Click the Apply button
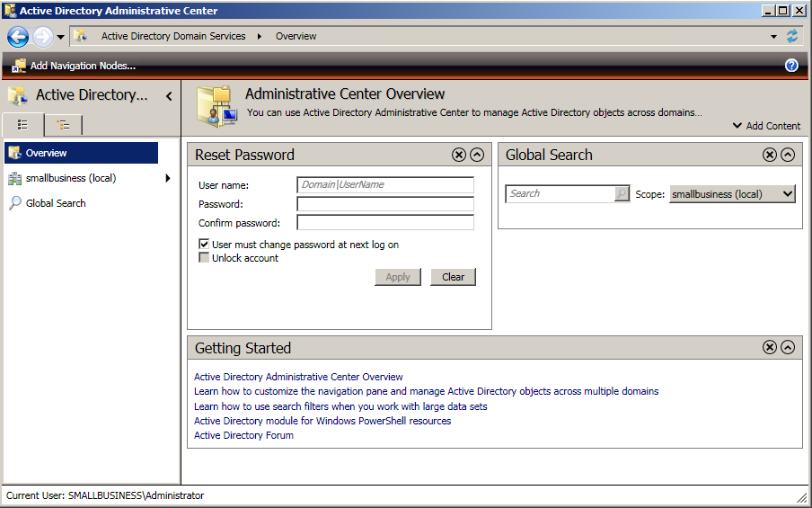 coord(398,277)
